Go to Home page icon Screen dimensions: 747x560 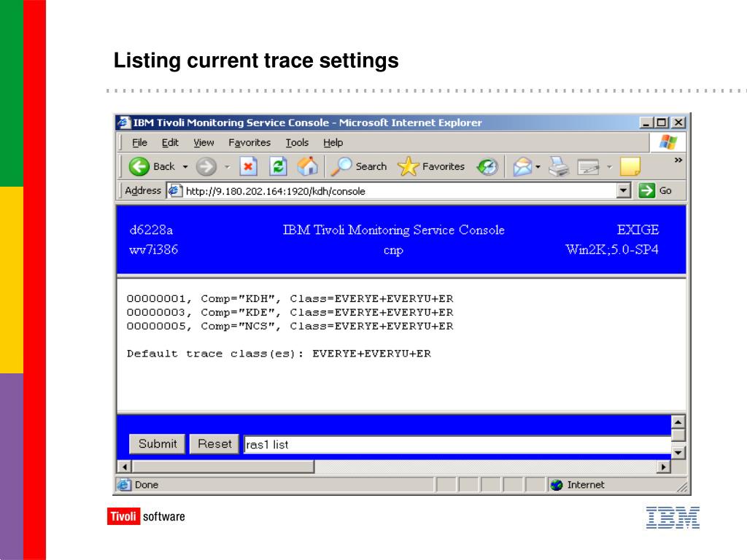(x=307, y=166)
